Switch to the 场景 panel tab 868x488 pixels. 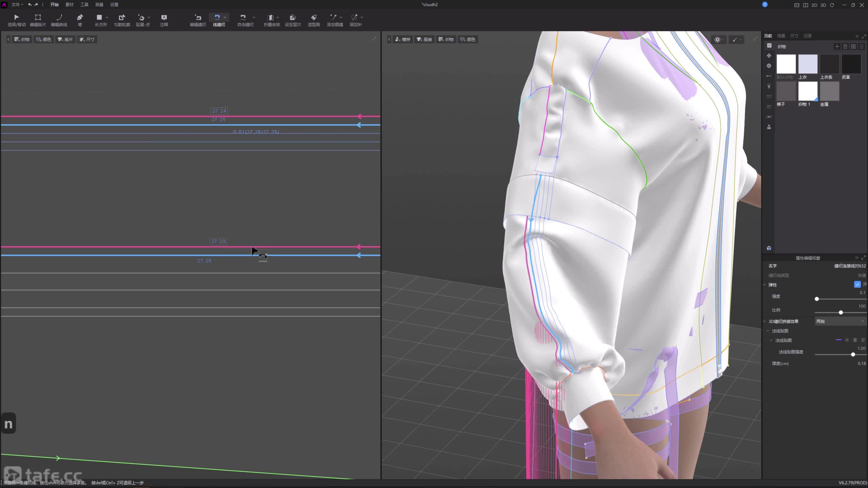point(781,36)
